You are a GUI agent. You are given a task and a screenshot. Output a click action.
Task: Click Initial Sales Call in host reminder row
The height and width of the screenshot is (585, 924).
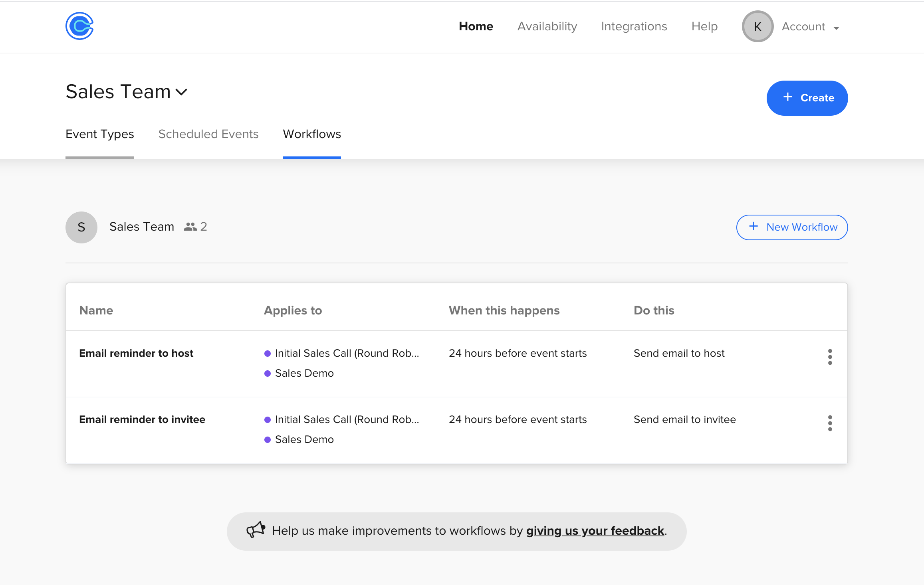coord(347,353)
